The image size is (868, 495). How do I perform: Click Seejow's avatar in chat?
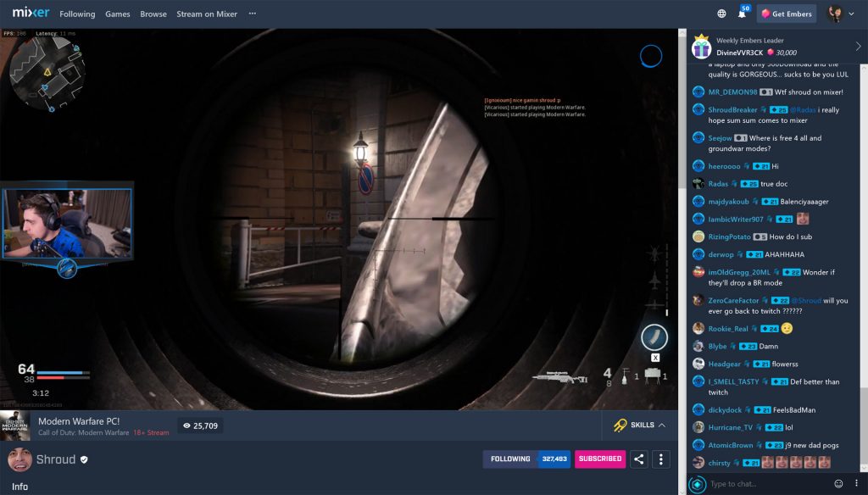698,138
